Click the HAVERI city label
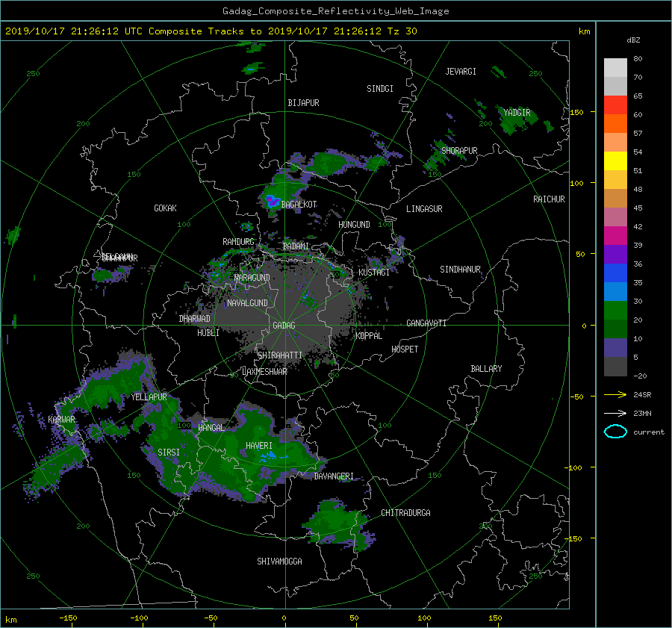 pos(259,446)
